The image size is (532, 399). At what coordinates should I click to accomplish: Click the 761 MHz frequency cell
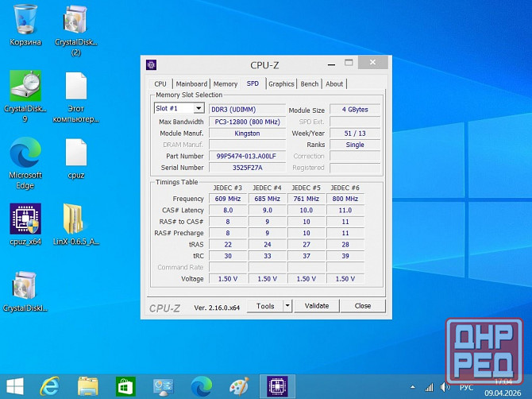(x=306, y=199)
